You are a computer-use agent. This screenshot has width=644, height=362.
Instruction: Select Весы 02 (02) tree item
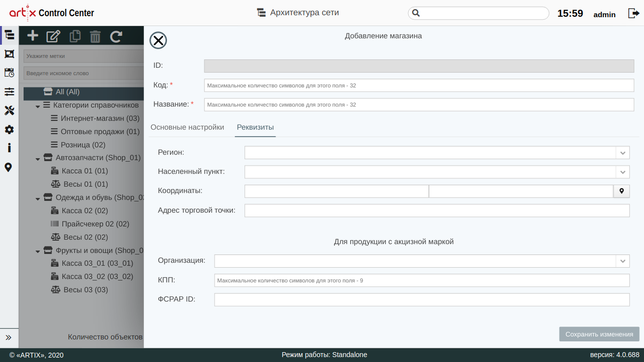(x=86, y=237)
